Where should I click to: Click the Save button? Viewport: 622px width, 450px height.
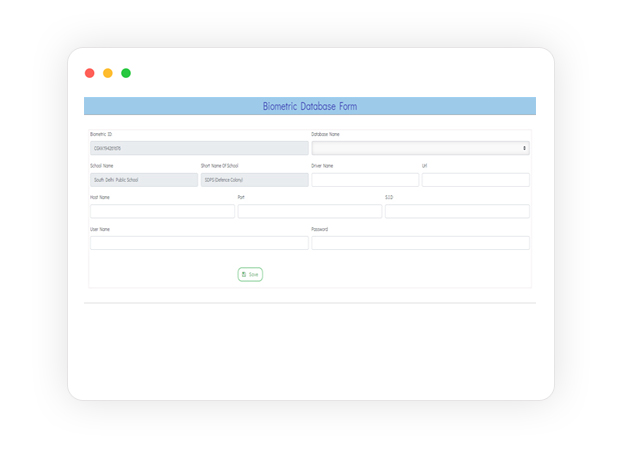tap(250, 274)
